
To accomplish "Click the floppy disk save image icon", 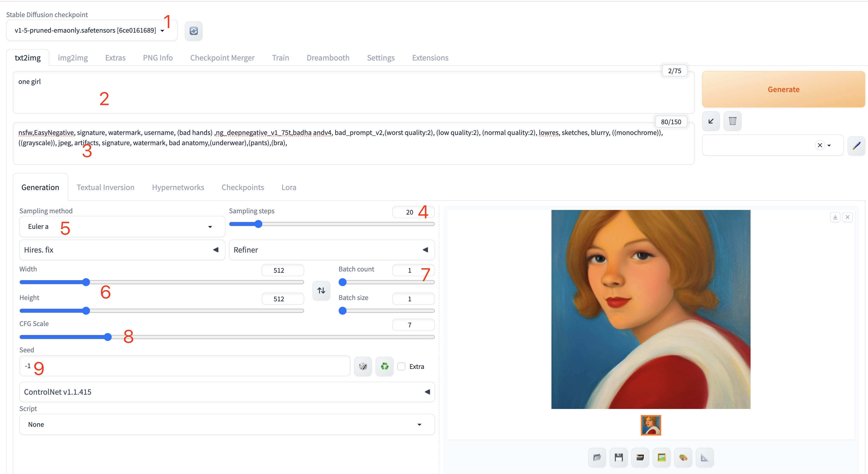I will coord(618,457).
